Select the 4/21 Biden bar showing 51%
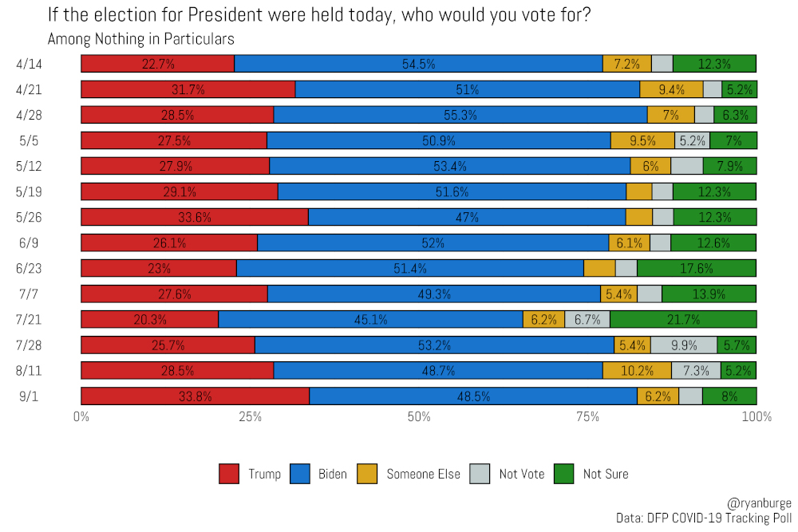 click(x=468, y=89)
